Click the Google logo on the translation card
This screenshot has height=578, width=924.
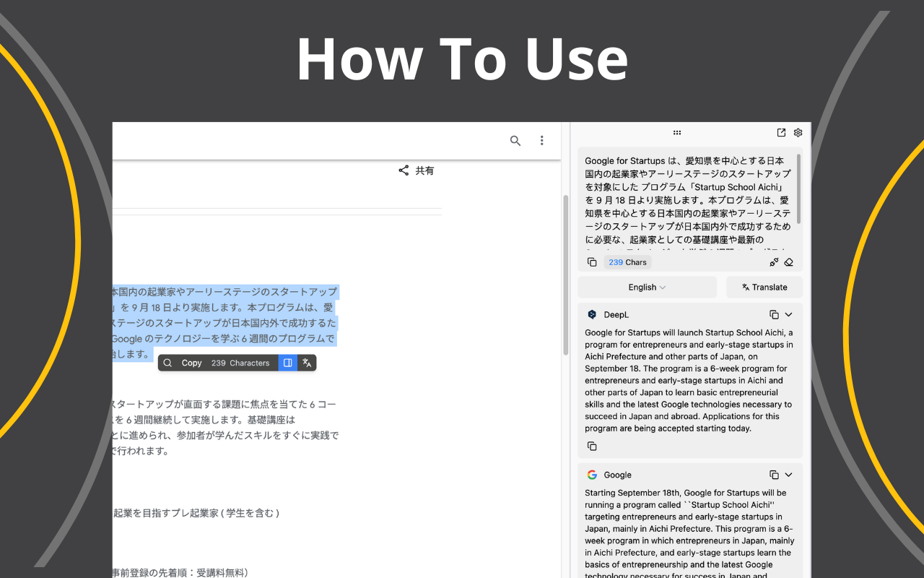coord(590,475)
